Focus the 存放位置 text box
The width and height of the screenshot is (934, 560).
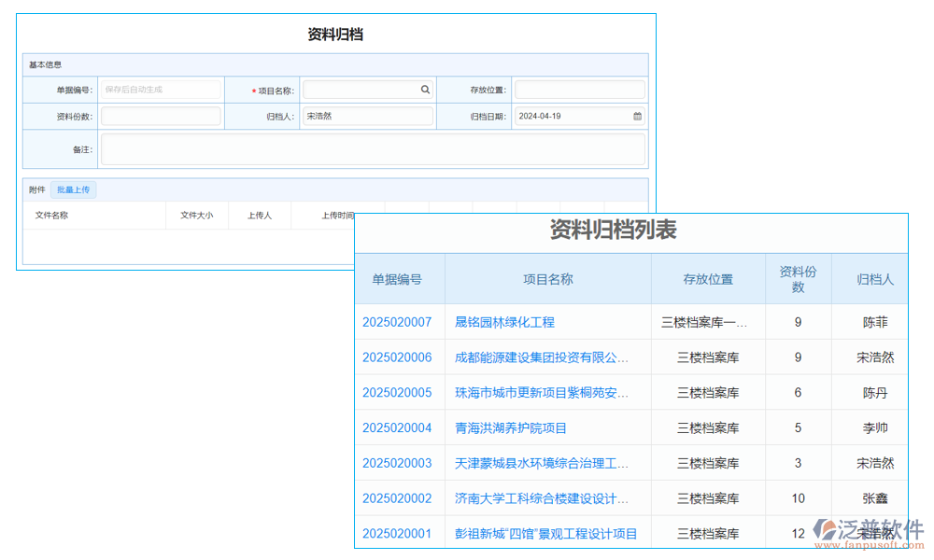(579, 89)
